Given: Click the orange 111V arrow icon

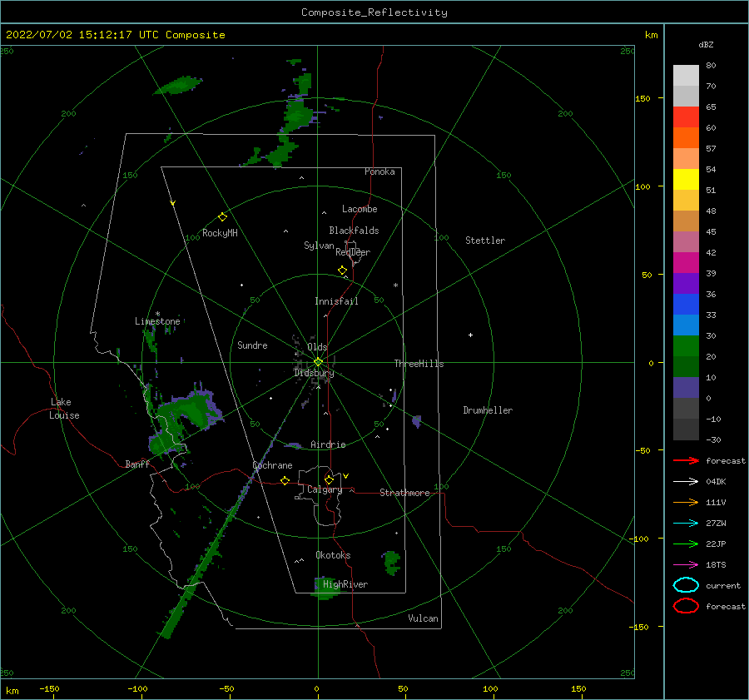Looking at the screenshot, I should 686,502.
